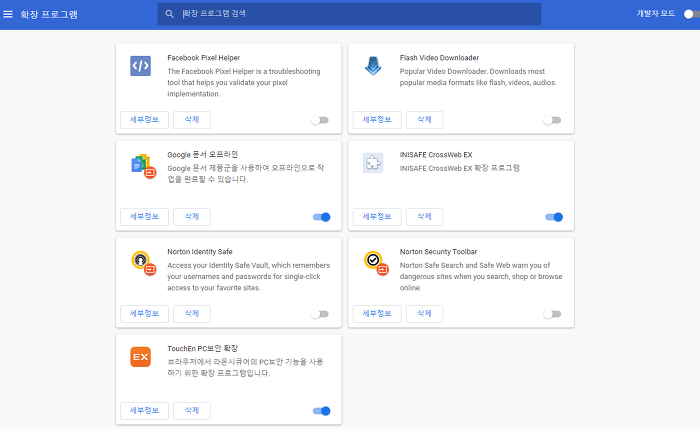Click 'INISAFE CrossWeb EX 확장 프로그램' description

tap(459, 168)
